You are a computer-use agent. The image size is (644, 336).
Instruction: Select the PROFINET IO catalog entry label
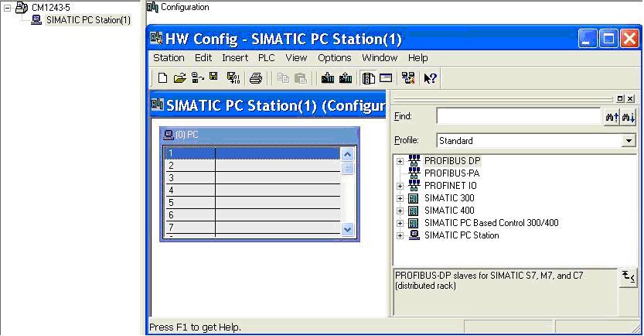pos(450,186)
